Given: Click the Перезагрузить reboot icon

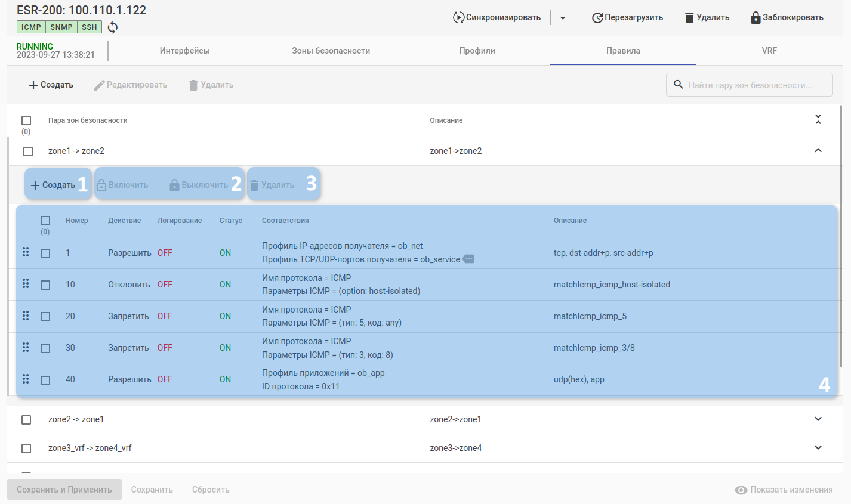Looking at the screenshot, I should coord(597,18).
